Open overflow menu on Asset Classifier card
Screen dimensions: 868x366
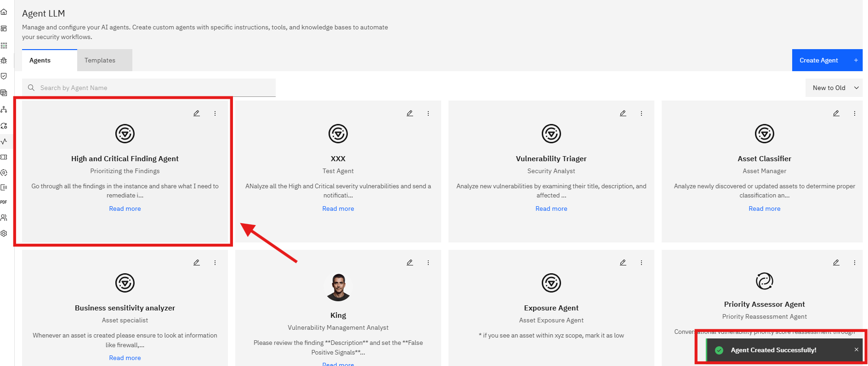click(855, 113)
